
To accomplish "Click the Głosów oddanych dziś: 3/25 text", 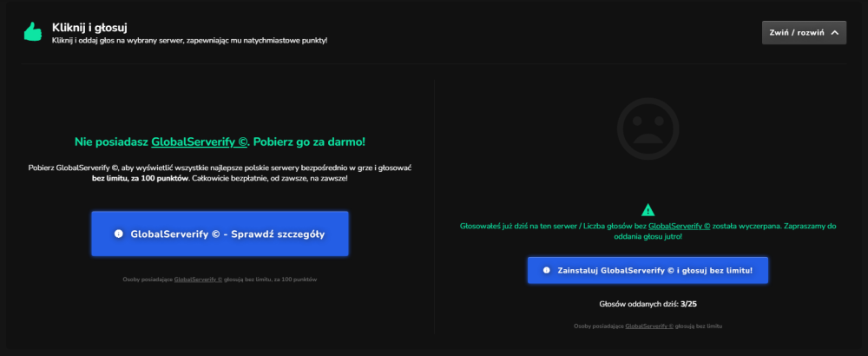I will 648,304.
